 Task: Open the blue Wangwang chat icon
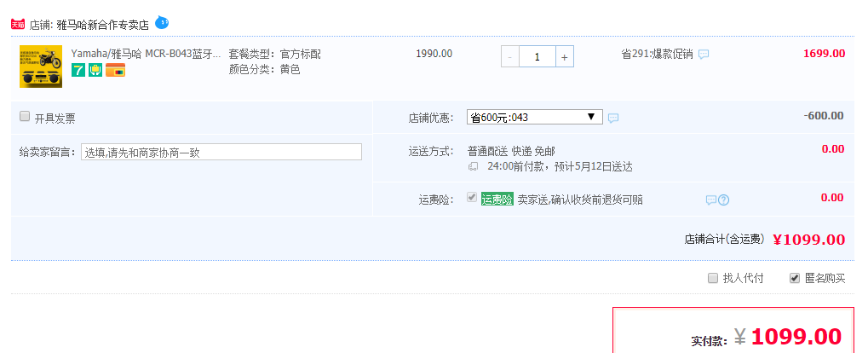[162, 23]
